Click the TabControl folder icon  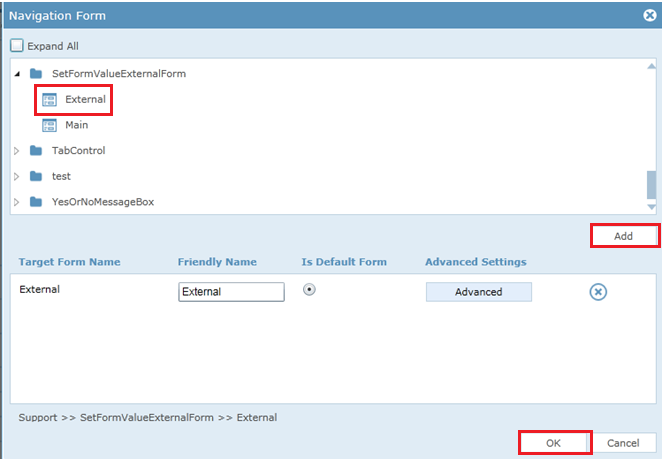(36, 150)
